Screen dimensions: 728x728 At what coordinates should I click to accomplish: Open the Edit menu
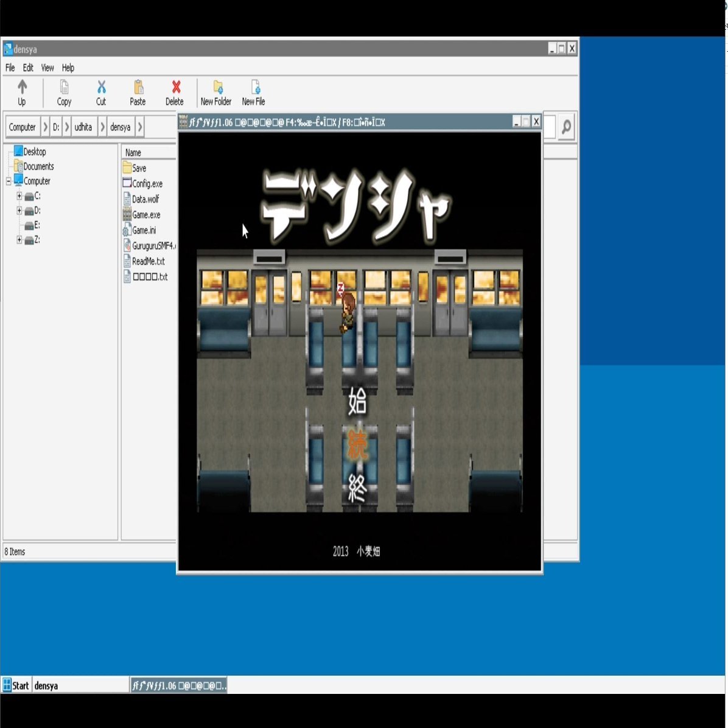click(x=29, y=68)
